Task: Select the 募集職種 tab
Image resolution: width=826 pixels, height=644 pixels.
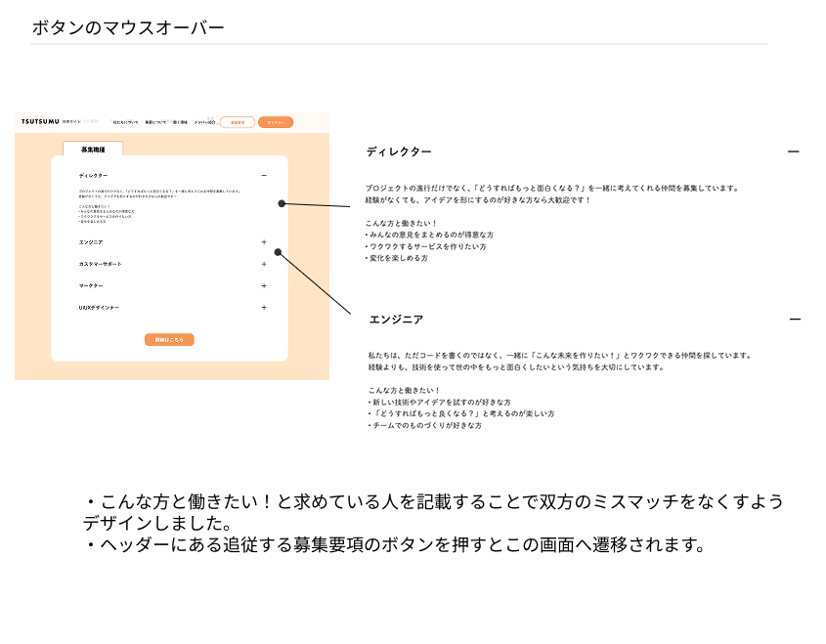Action: 93,150
